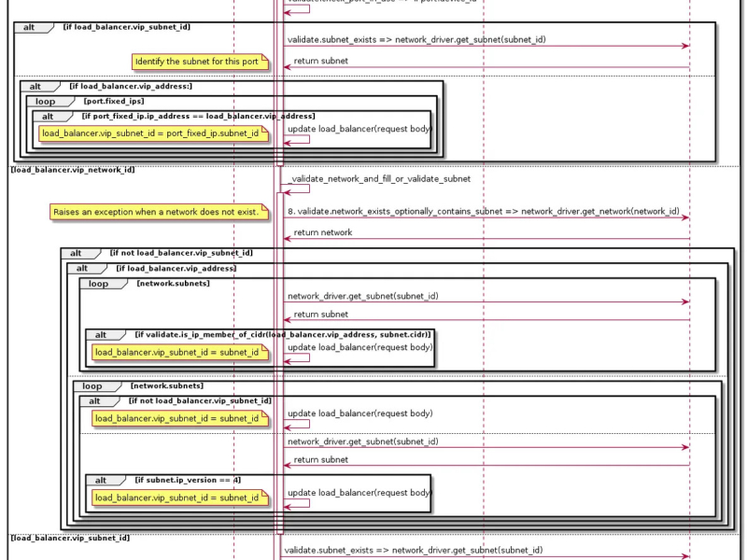Click the yellow note inside the 'subnet.ip_version == 4' frame
The height and width of the screenshot is (560, 747).
click(x=180, y=498)
